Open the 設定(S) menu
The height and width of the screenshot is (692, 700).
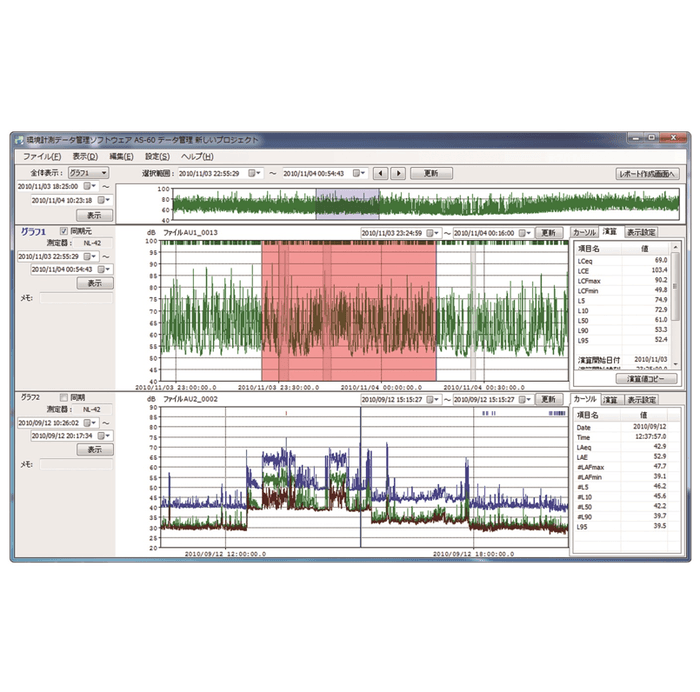click(157, 157)
